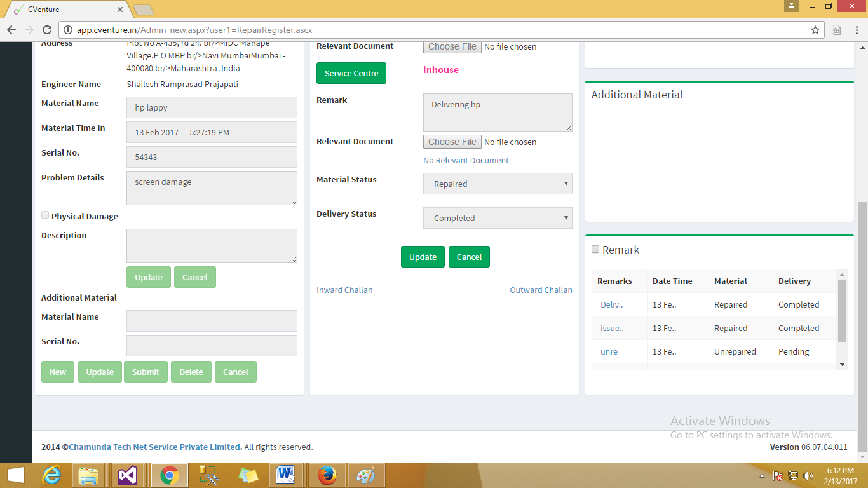
Task: Show hidden tray icons arrow
Action: click(763, 476)
